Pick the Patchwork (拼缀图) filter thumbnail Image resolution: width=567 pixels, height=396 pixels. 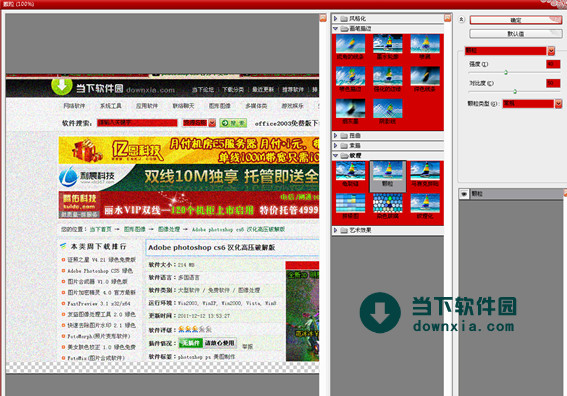click(350, 206)
